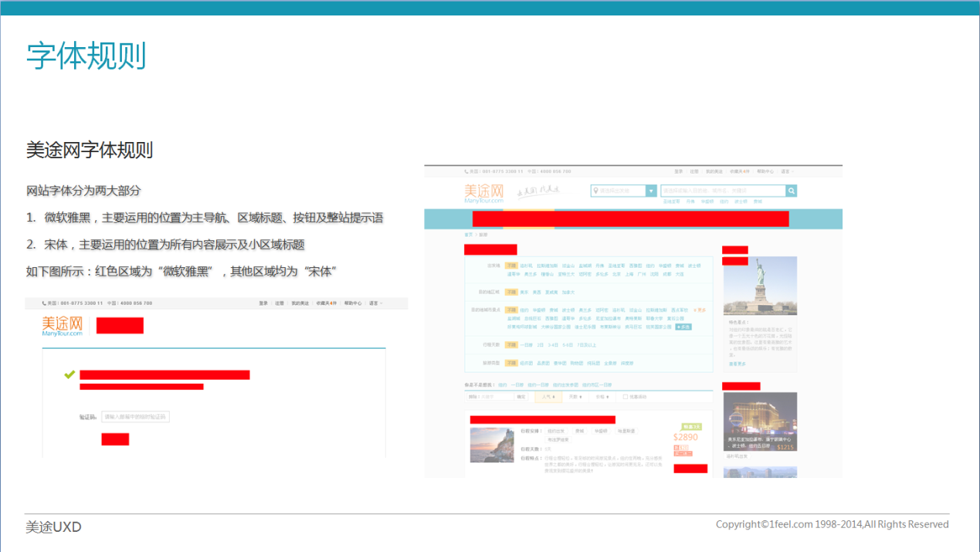Click the handwritten slogan graphic beside logo
980x552 pixels.
[x=537, y=191]
